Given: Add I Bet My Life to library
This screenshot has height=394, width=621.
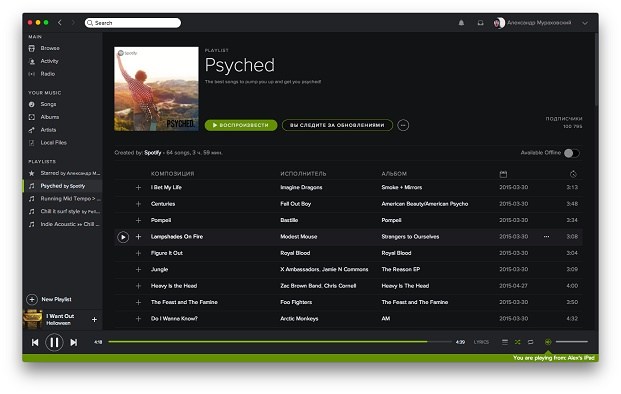Looking at the screenshot, I should click(138, 187).
